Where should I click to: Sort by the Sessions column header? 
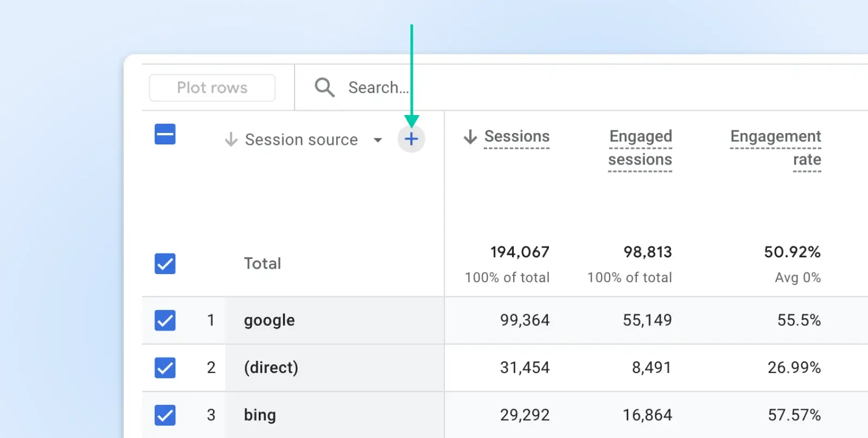516,137
